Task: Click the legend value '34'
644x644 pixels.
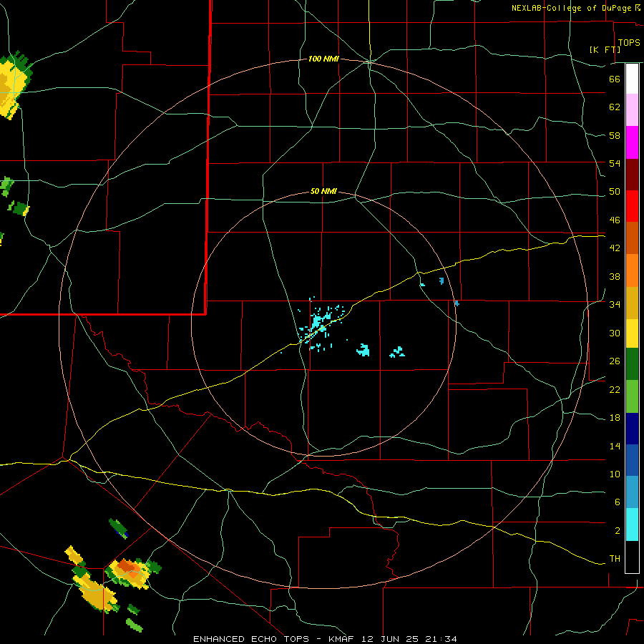Action: pos(615,305)
